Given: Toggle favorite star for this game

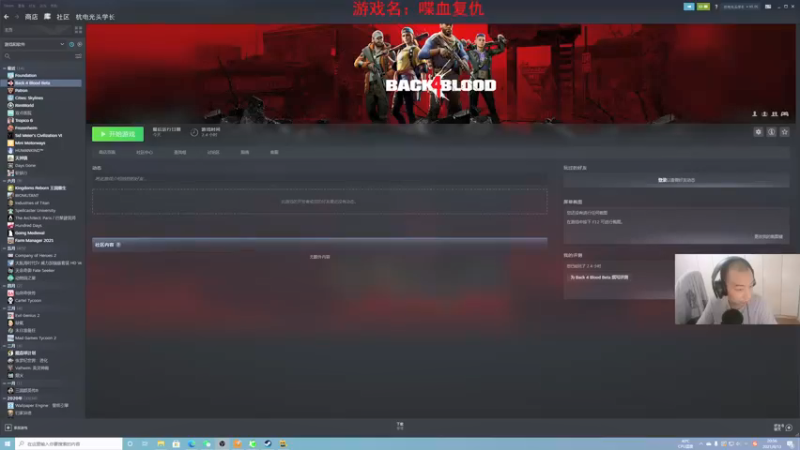Looking at the screenshot, I should click(x=785, y=132).
